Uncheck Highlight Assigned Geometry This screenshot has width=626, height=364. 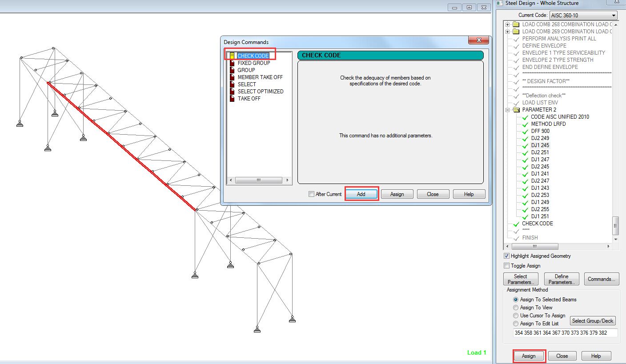(x=507, y=256)
